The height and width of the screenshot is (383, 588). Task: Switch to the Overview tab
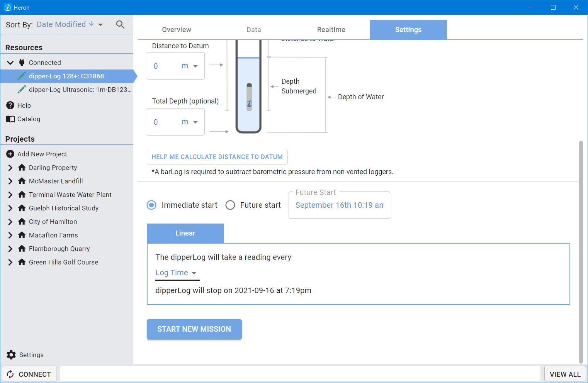pos(177,30)
